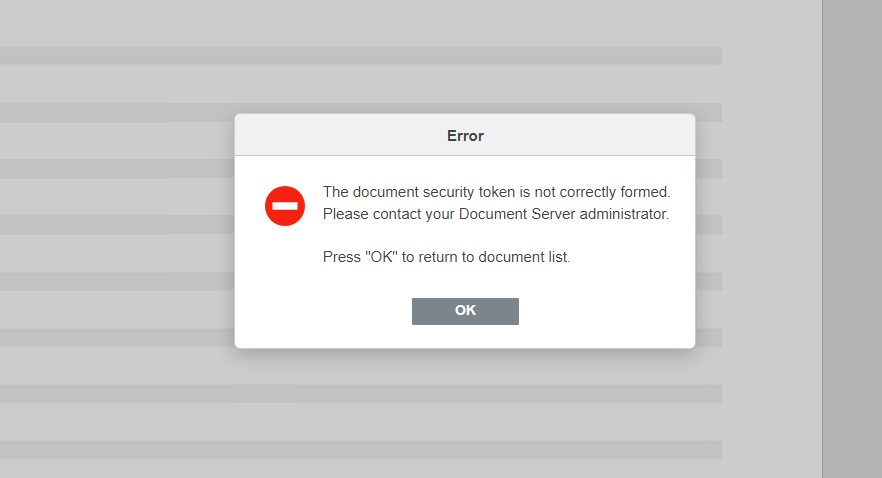Click the quoted "OK" word in the message text
Viewport: 882px width, 478px height.
click(x=381, y=257)
